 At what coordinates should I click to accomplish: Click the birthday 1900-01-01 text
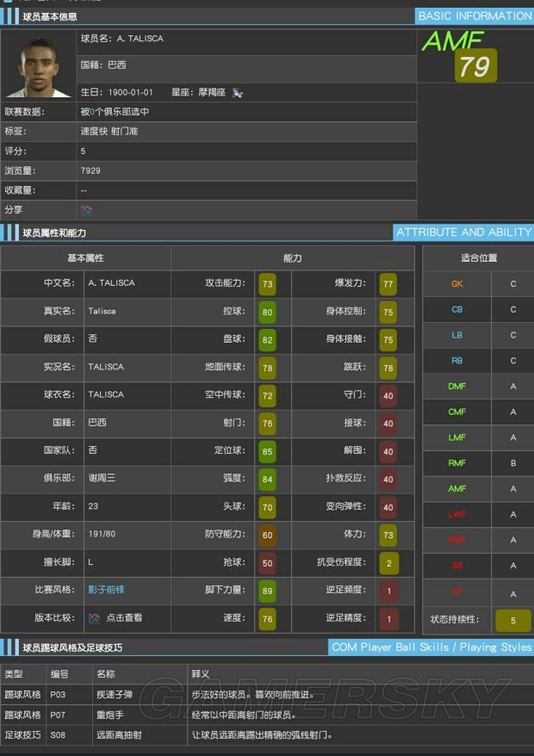pos(130,92)
